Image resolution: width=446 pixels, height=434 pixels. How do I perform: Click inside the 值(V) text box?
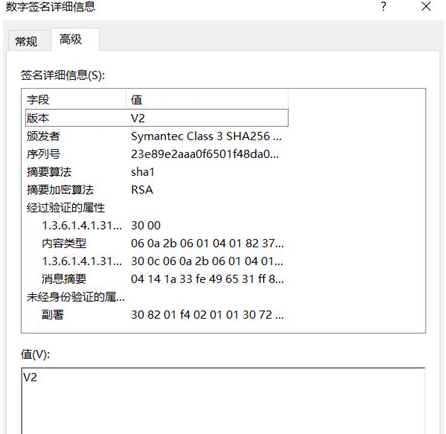pos(223,401)
